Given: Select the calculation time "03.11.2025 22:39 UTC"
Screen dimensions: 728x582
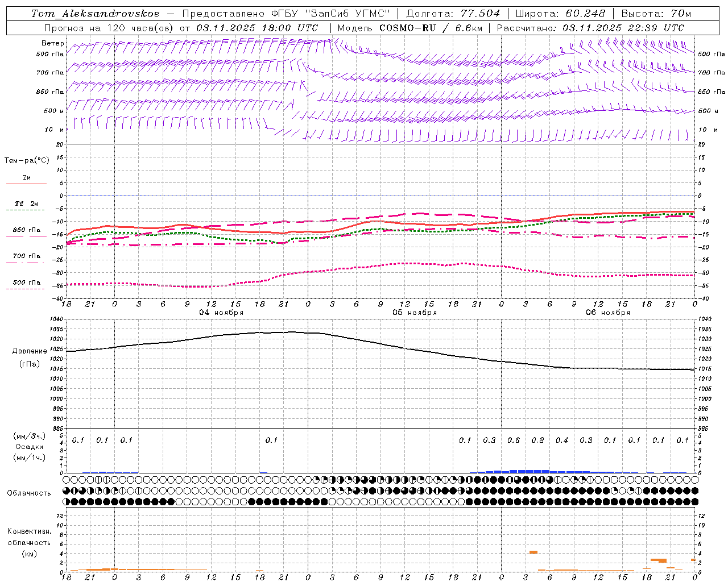Looking at the screenshot, I should [623, 28].
